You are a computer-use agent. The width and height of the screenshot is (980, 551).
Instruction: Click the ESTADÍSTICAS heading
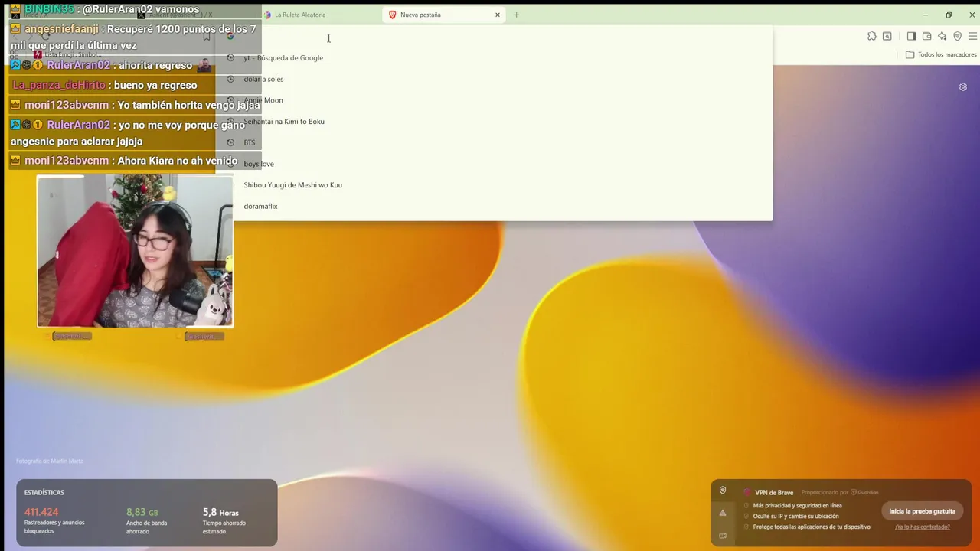pyautogui.click(x=44, y=492)
